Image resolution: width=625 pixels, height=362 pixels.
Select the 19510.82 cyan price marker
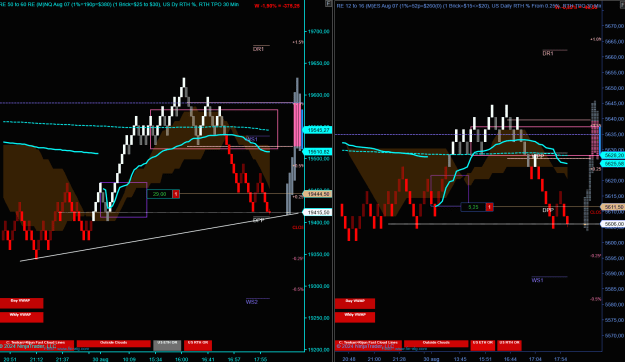tap(317, 152)
